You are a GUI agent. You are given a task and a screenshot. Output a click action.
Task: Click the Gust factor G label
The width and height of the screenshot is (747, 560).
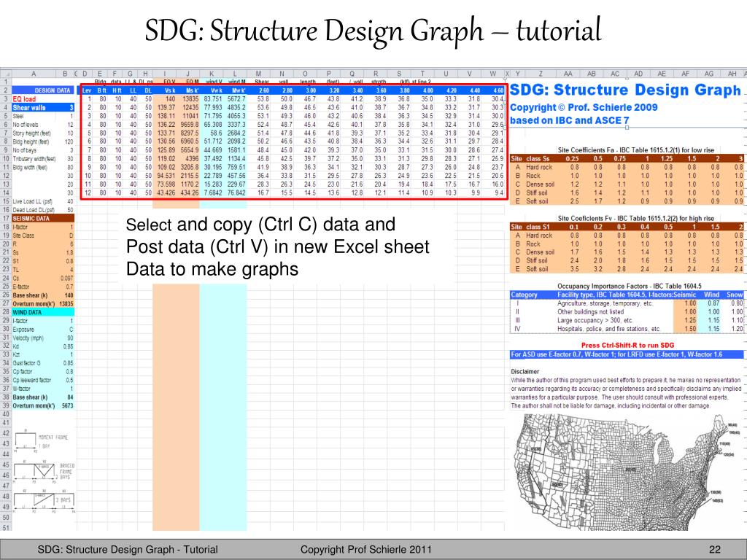[27, 363]
